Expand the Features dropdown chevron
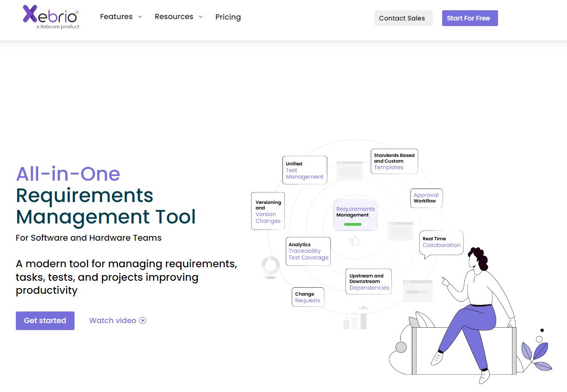Viewport: 567px width, 392px height. click(139, 17)
